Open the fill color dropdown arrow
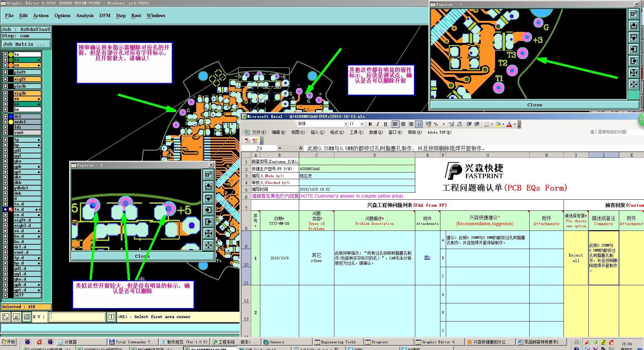644x350 pixels. click(x=503, y=124)
